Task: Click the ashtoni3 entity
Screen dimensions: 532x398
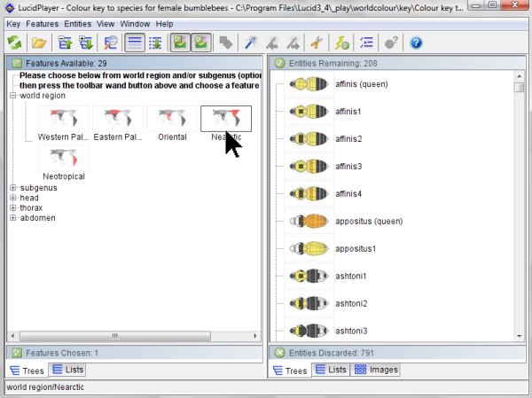Action: click(351, 331)
